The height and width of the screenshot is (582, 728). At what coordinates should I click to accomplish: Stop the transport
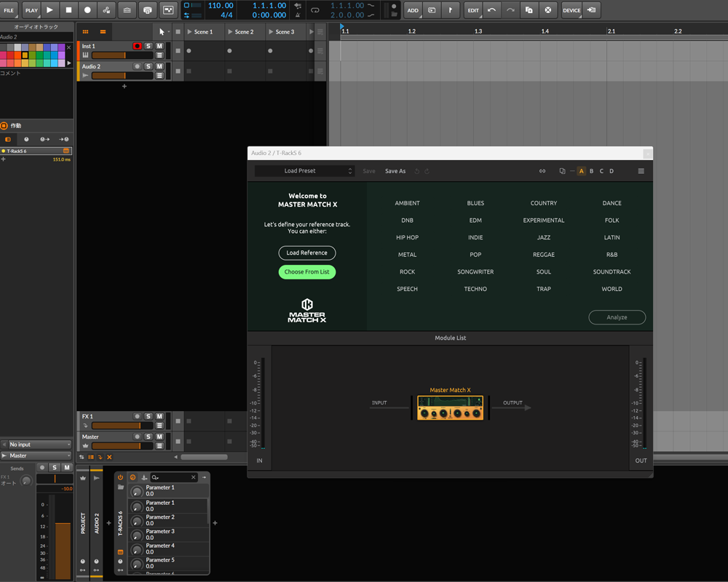[x=68, y=9]
